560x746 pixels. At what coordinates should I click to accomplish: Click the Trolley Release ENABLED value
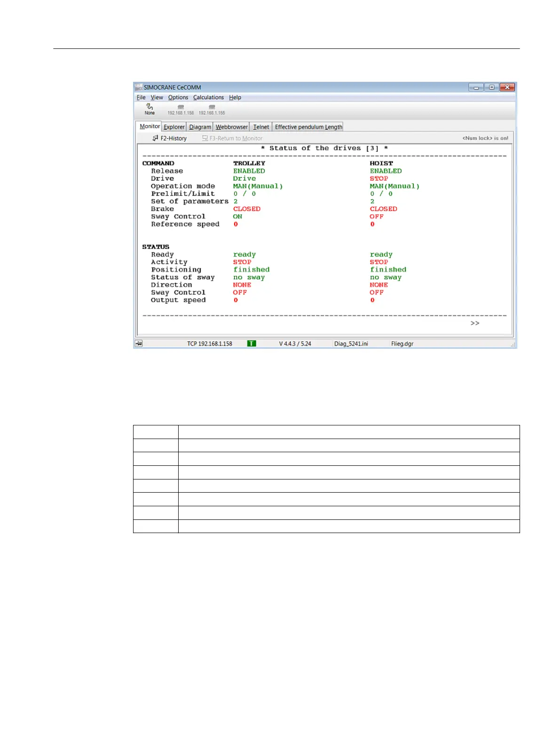[x=249, y=171]
